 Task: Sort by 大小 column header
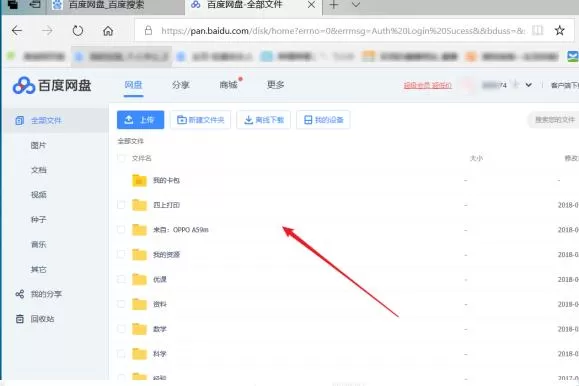click(x=476, y=158)
